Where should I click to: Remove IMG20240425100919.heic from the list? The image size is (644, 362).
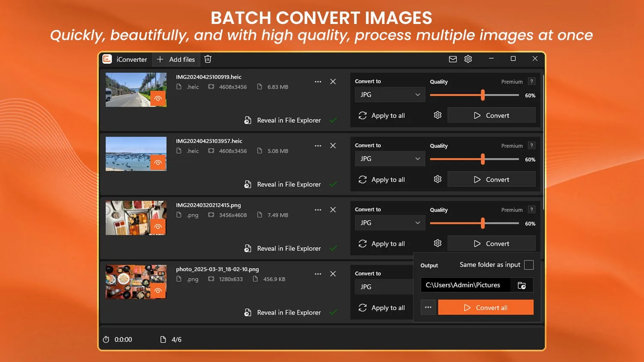point(333,81)
